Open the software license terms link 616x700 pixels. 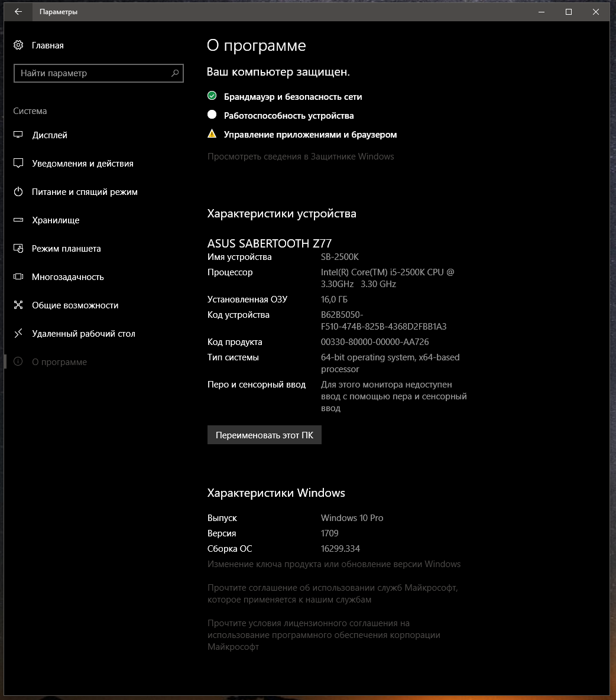(x=323, y=635)
